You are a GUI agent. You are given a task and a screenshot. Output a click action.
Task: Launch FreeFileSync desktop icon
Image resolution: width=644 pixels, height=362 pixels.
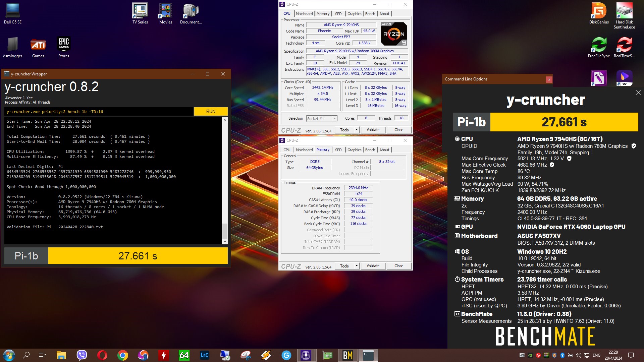coord(599,47)
